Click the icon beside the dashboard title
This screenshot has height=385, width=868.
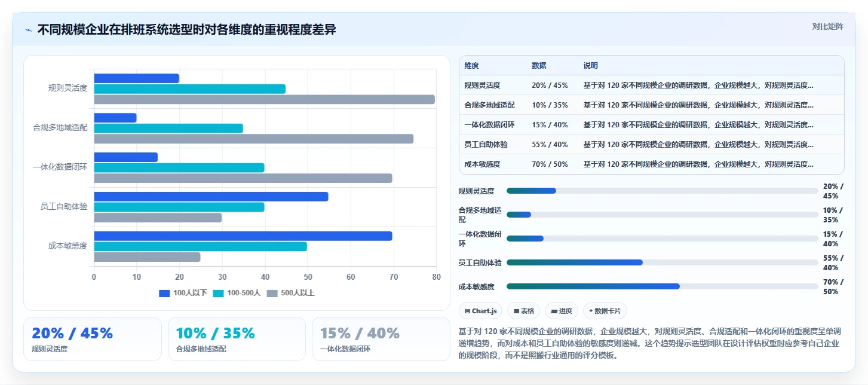pos(28,30)
